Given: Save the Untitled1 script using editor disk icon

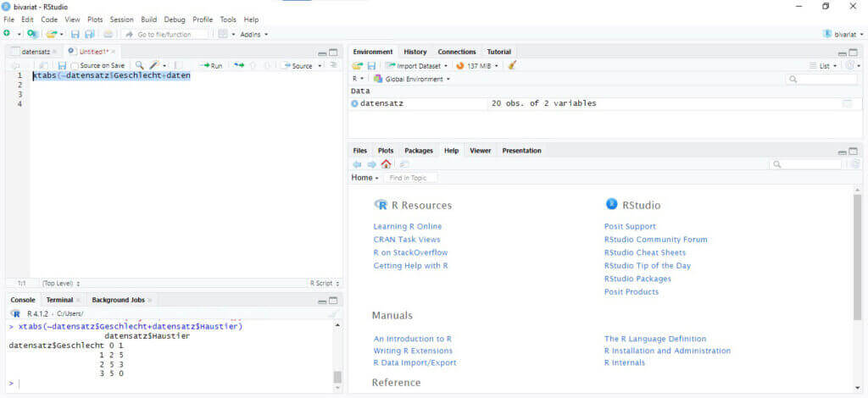Looking at the screenshot, I should tap(62, 65).
